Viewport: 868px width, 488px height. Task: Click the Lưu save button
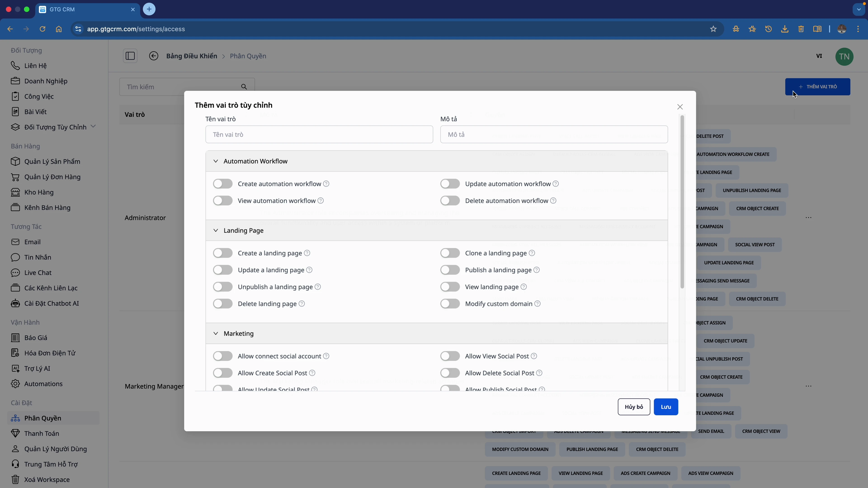(666, 407)
